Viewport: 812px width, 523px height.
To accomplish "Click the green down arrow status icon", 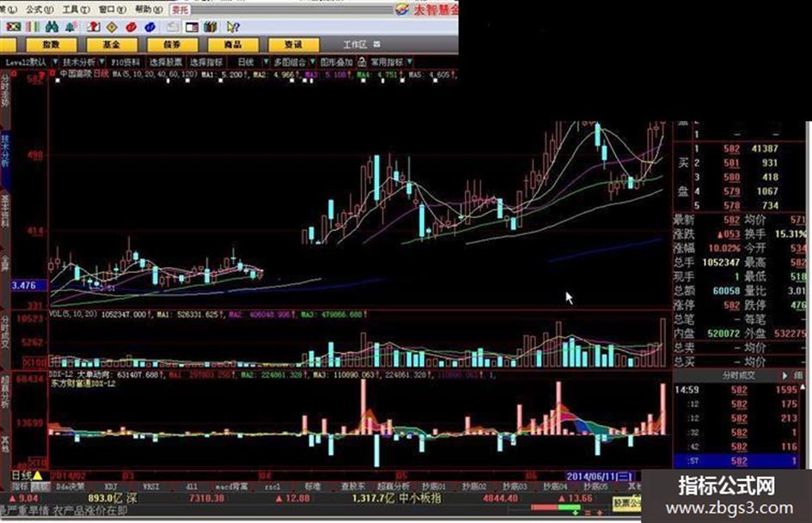I will (576, 512).
